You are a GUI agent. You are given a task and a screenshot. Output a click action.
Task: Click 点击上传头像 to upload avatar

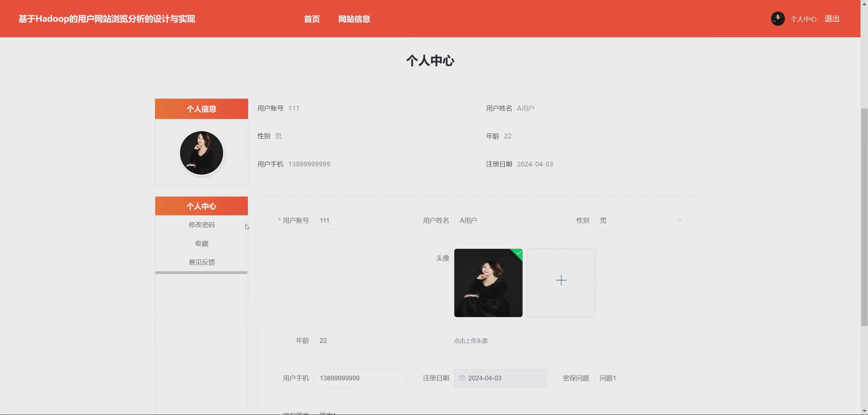(x=471, y=341)
